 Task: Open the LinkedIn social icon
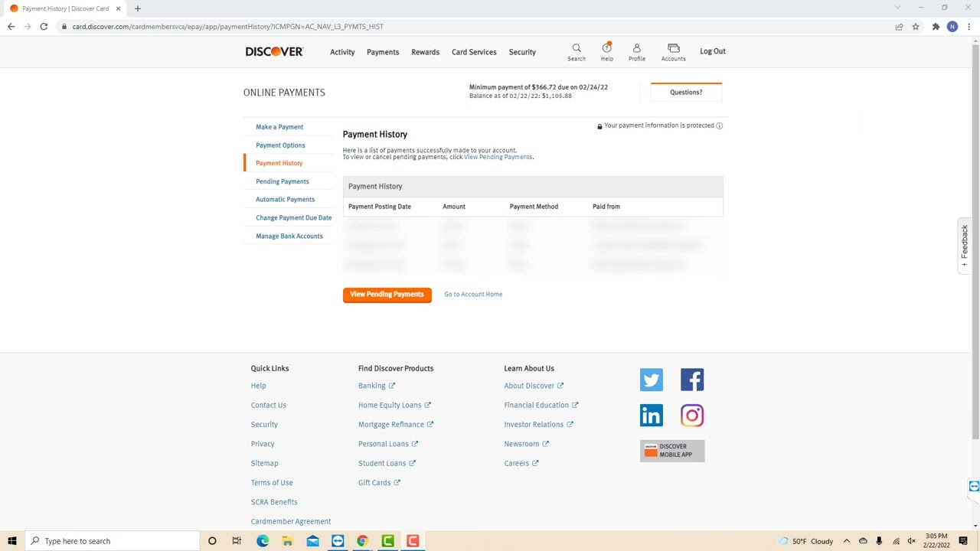pyautogui.click(x=652, y=416)
